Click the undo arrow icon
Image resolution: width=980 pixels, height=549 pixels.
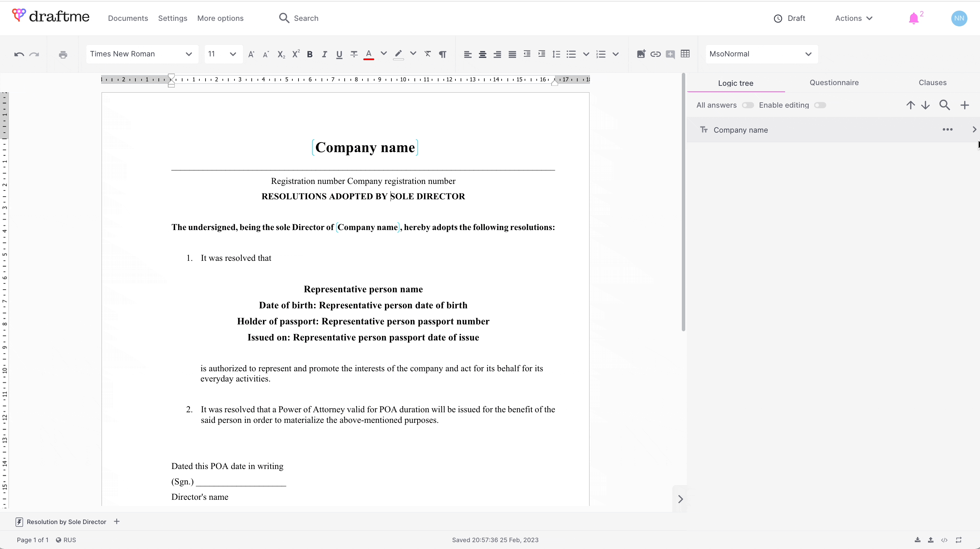click(x=19, y=54)
